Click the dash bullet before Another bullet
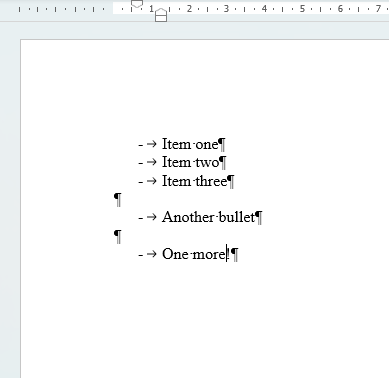This screenshot has width=389, height=378. point(141,218)
